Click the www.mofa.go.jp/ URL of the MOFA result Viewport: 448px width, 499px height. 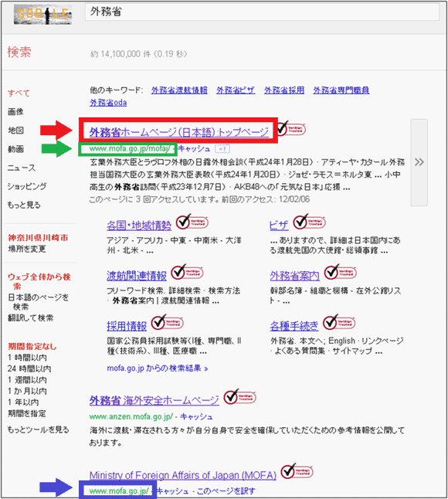tap(119, 491)
